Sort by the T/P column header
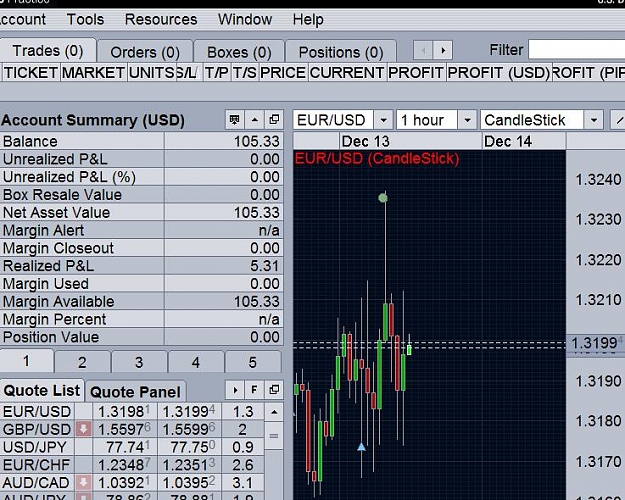The width and height of the screenshot is (625, 500). pos(217,73)
